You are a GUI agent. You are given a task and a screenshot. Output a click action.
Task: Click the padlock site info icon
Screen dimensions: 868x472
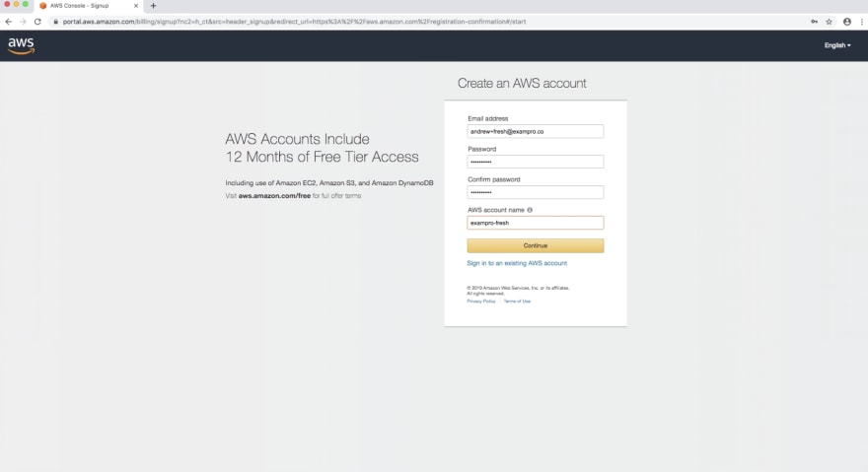click(x=55, y=22)
